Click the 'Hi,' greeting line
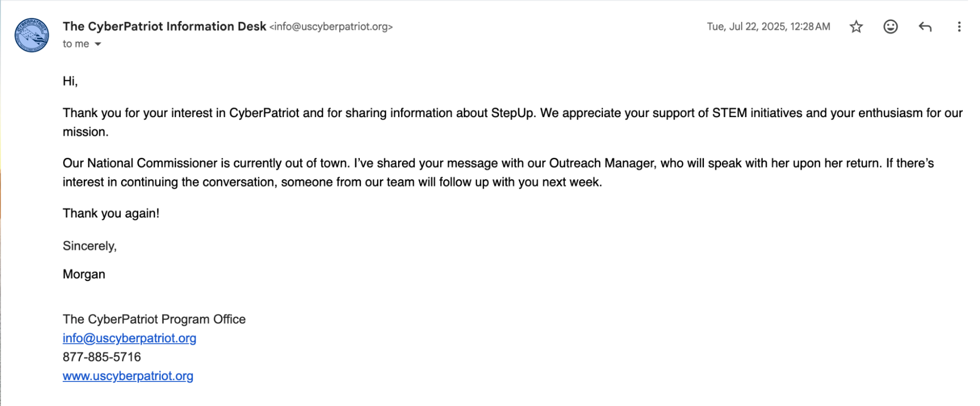Viewport: 980px width, 406px height. click(70, 81)
